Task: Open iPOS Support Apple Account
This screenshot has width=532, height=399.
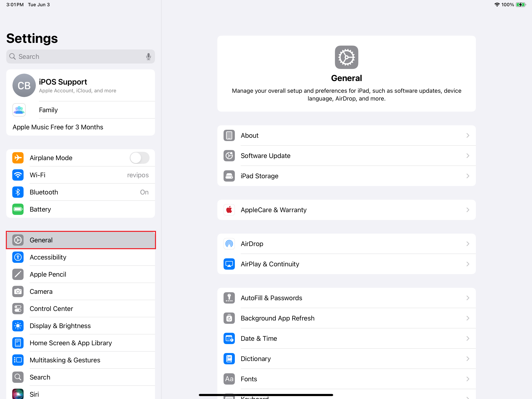Action: click(81, 86)
